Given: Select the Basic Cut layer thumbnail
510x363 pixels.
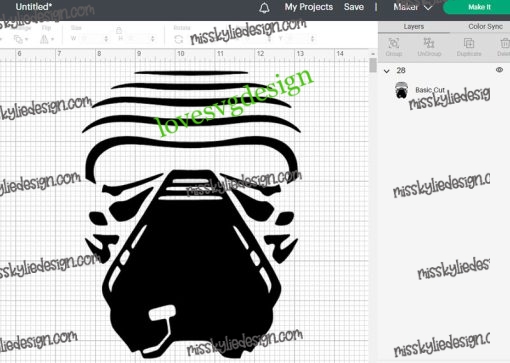Looking at the screenshot, I should 401,91.
